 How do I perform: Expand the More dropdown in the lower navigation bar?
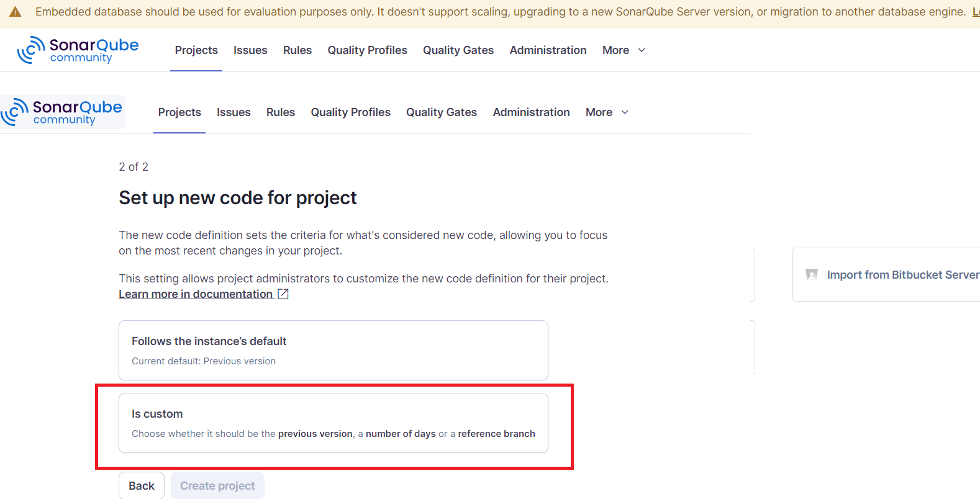(607, 112)
